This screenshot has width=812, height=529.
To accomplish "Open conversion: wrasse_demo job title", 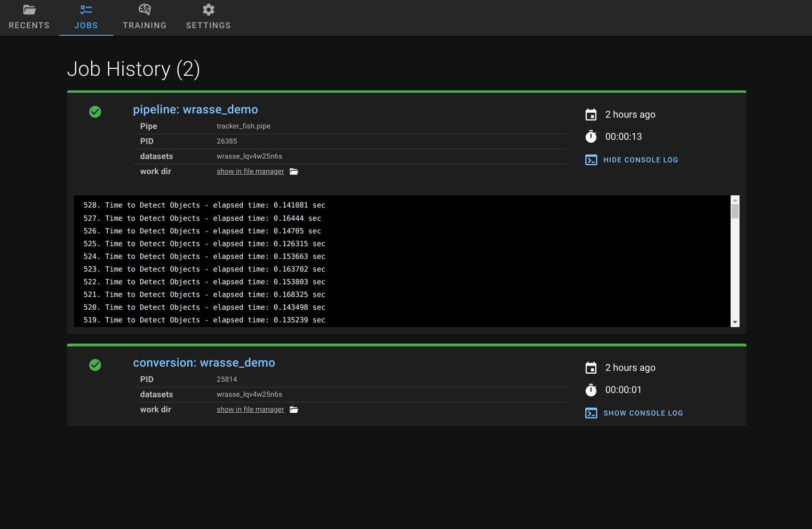I will 204,362.
